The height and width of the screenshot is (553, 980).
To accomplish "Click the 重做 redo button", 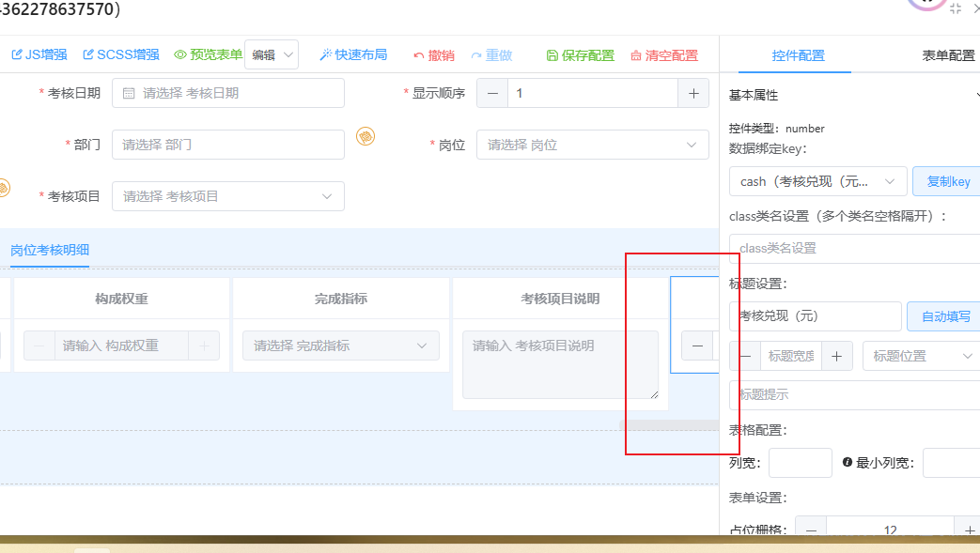I will click(491, 55).
